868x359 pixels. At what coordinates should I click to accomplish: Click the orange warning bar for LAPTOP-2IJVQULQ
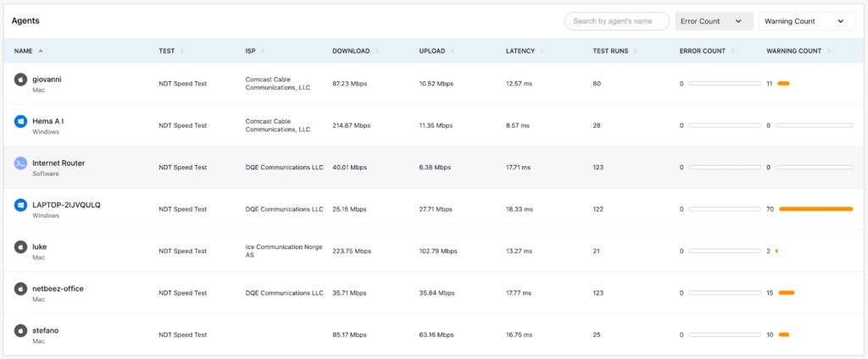[x=815, y=208]
